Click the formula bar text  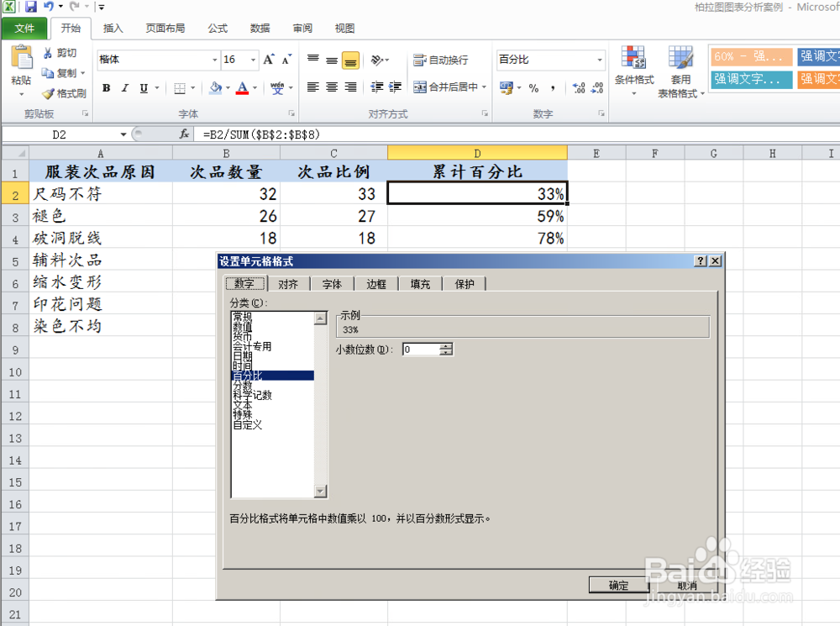pos(261,134)
